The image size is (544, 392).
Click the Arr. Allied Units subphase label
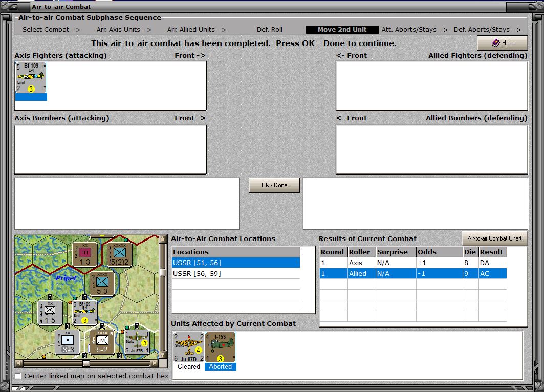click(x=197, y=30)
